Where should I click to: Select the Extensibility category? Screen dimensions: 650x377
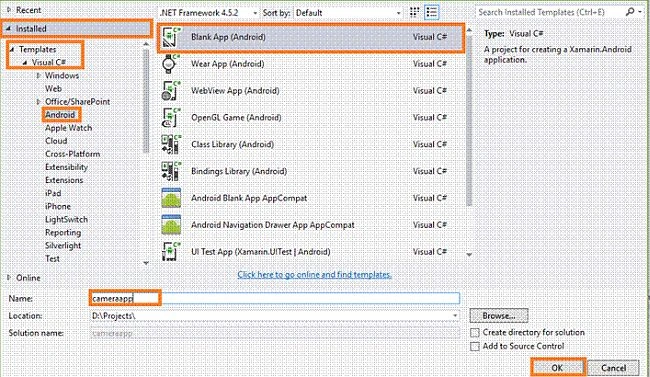tap(66, 167)
